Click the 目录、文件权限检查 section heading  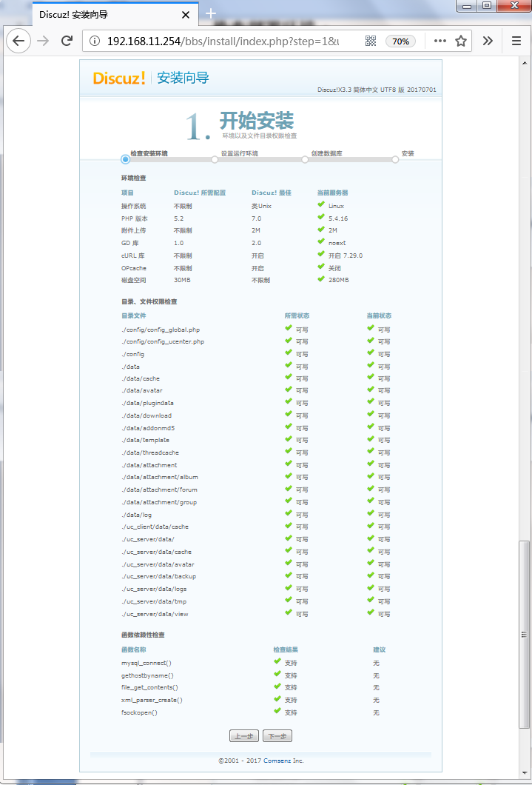pos(149,302)
